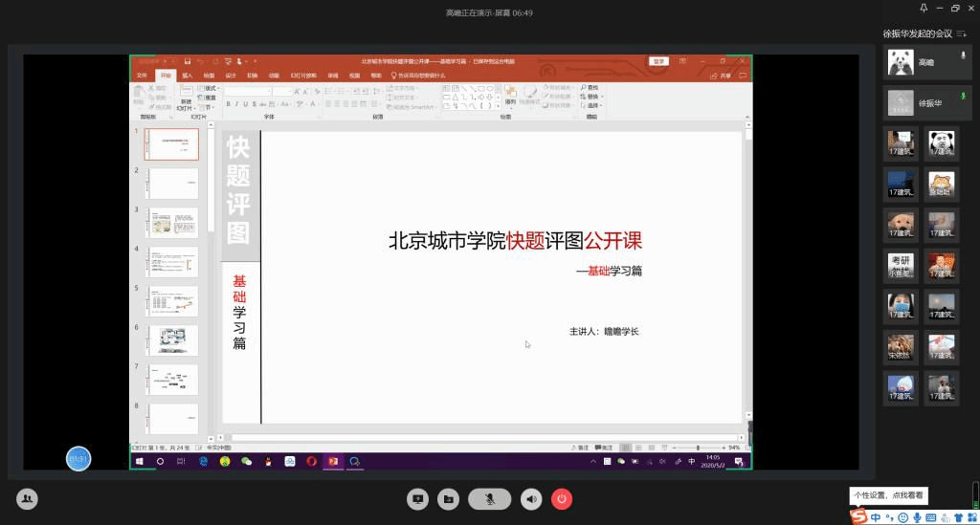Click the zoom slider in PowerPoint status bar
The image size is (980, 525).
click(x=698, y=448)
